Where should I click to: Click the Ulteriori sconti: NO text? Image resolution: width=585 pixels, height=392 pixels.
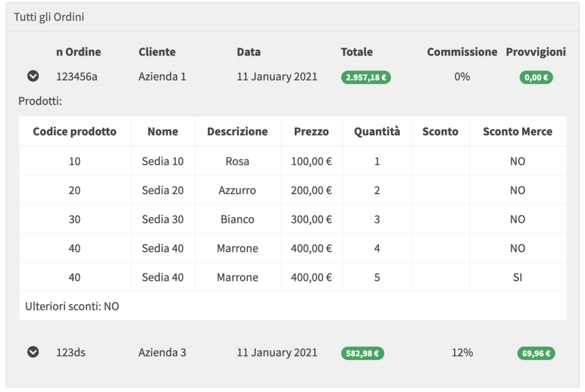click(72, 306)
